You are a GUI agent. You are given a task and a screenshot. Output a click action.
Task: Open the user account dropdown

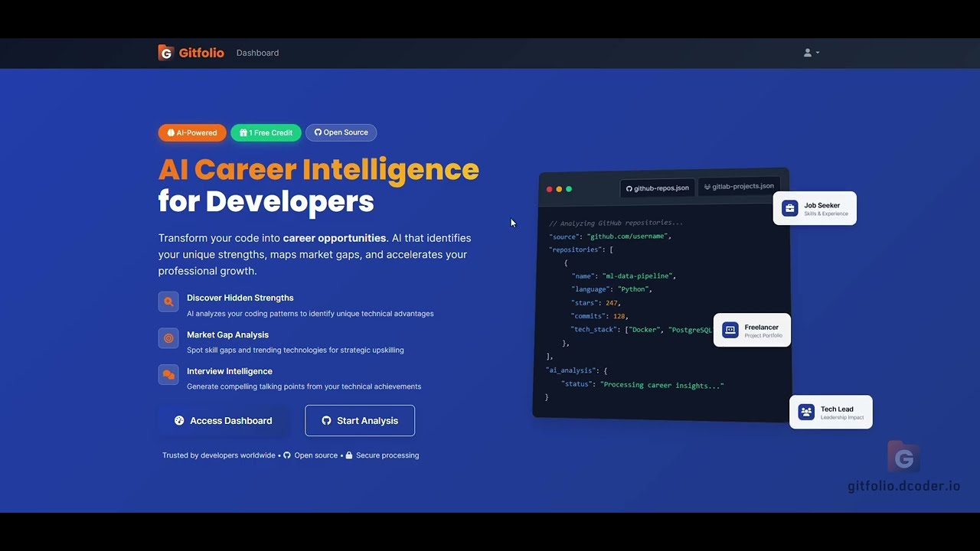(812, 53)
